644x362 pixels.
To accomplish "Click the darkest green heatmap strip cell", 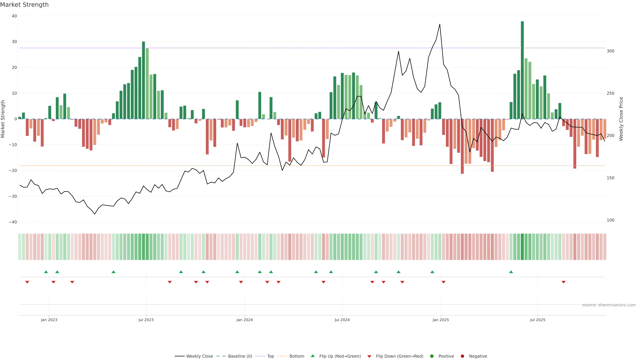I will tap(522, 247).
